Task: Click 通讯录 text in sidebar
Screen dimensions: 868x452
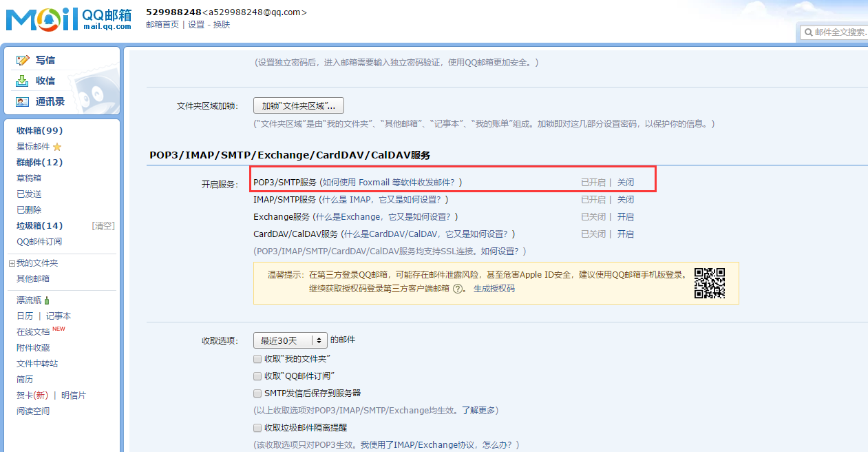Action: [50, 102]
